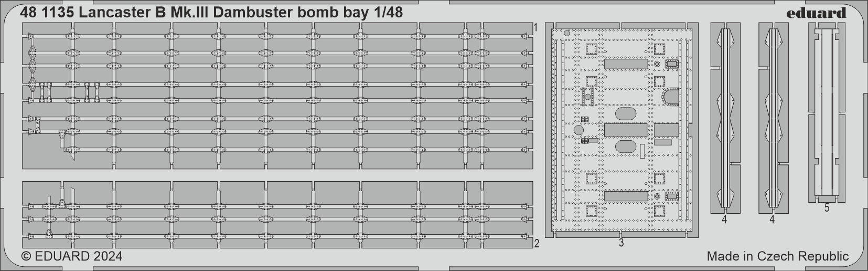Click the small circle at part 3's top-left corner

(566, 33)
